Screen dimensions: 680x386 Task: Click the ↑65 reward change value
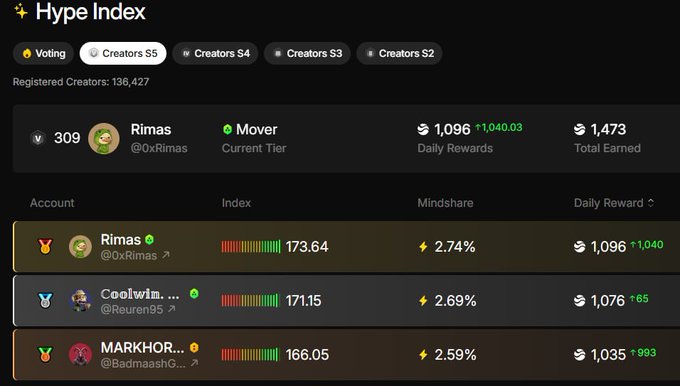(639, 298)
